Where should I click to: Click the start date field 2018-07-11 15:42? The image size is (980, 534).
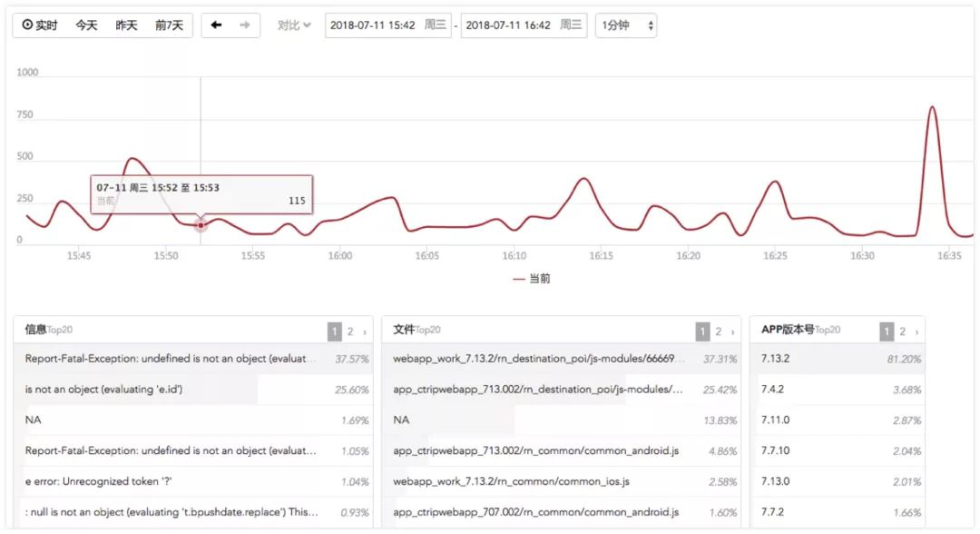tap(388, 25)
